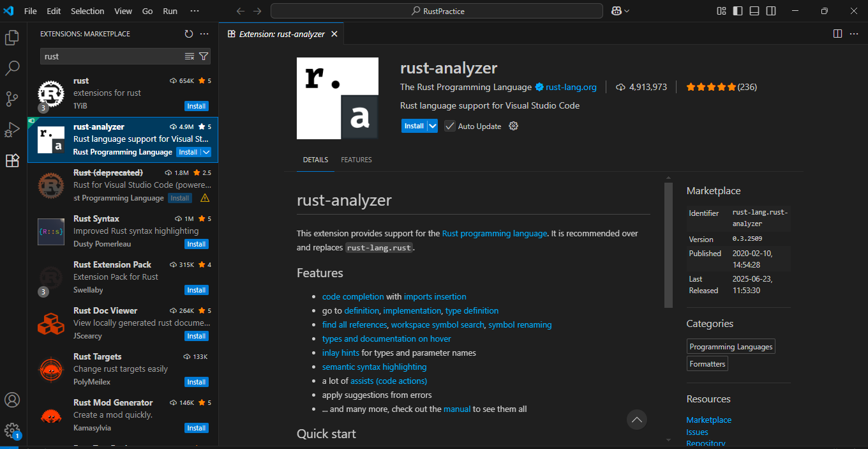Click the extension details vertical scrollbar
Image resolution: width=868 pixels, height=449 pixels.
[668, 245]
